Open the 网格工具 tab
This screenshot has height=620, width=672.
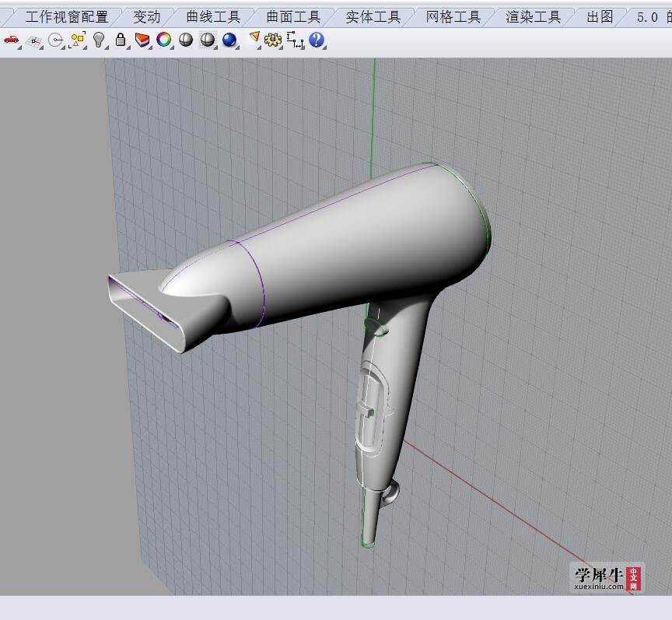tap(453, 17)
